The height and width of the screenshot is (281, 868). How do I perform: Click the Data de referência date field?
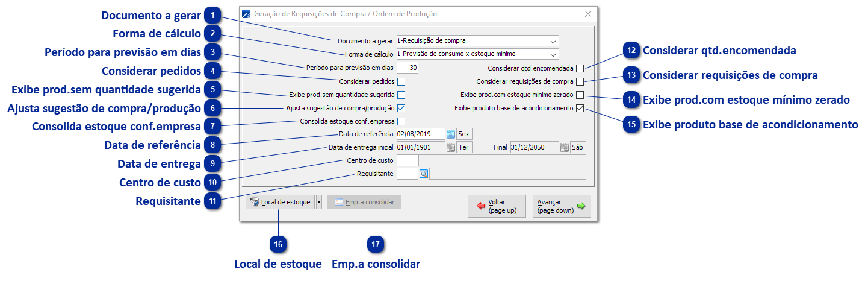point(421,134)
